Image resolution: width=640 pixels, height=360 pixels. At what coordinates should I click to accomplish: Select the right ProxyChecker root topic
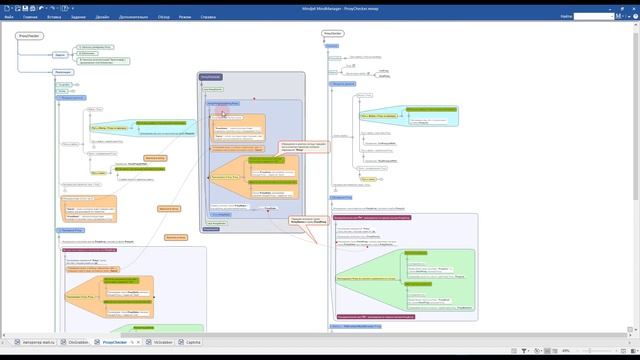(x=333, y=33)
